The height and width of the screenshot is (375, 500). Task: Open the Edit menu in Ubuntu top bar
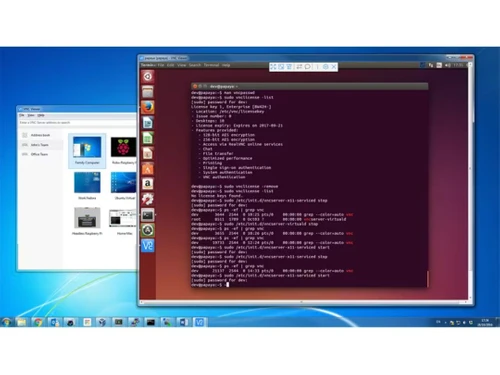(x=171, y=65)
